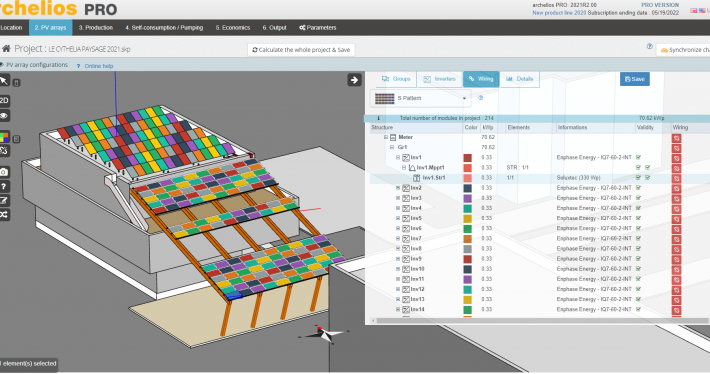Open the question mark help tool

[x=4, y=186]
